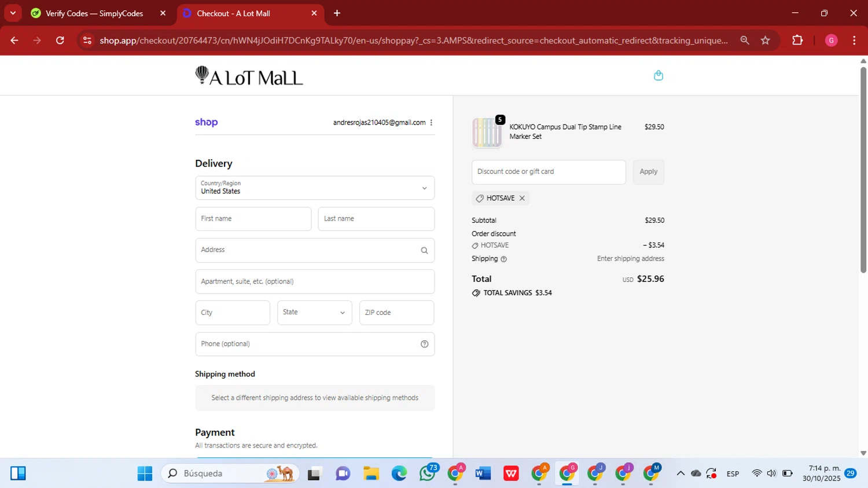Open the Chrome profile avatar
This screenshot has height=488, width=868.
(831, 41)
